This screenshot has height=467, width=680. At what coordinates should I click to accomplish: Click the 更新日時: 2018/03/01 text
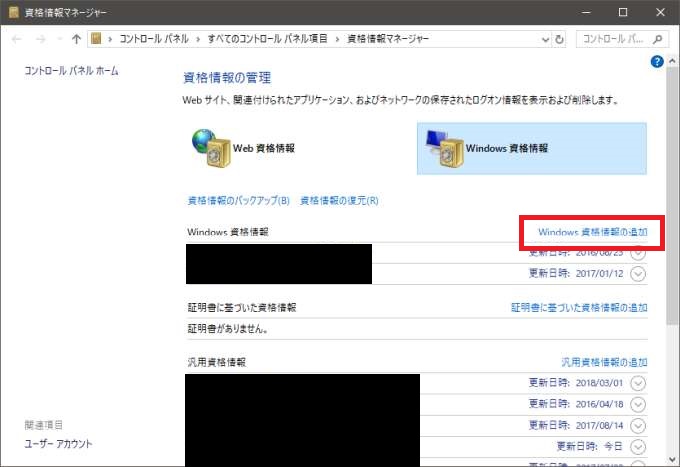click(576, 383)
